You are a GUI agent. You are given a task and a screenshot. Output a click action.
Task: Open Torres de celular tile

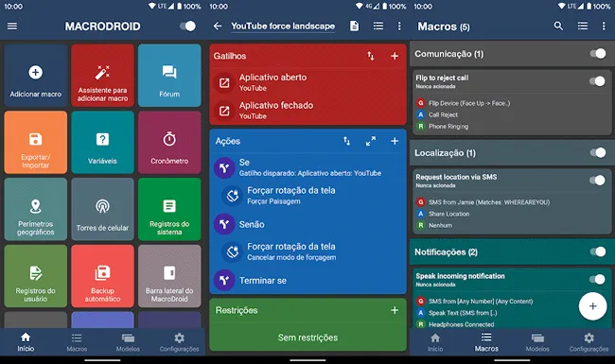coord(102,209)
